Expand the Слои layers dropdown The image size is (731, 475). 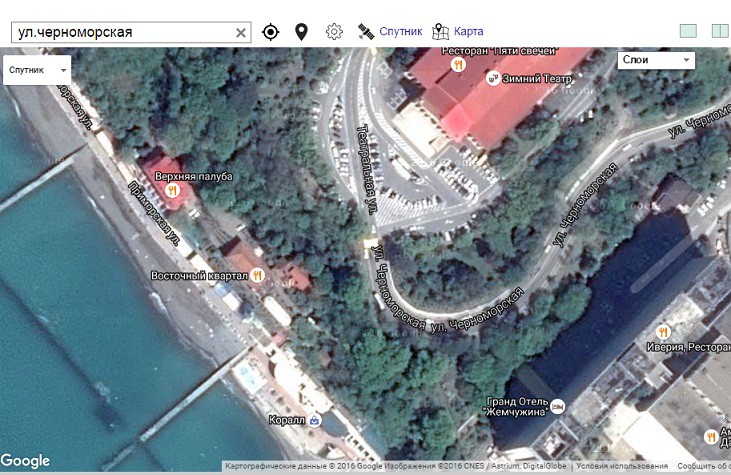click(655, 60)
